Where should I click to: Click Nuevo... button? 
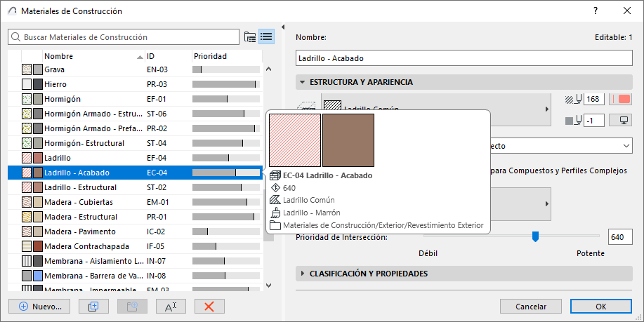click(x=39, y=306)
